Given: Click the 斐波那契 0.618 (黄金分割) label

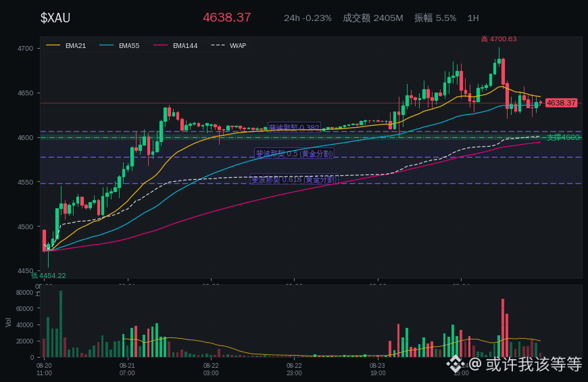Looking at the screenshot, I should click(x=295, y=179).
